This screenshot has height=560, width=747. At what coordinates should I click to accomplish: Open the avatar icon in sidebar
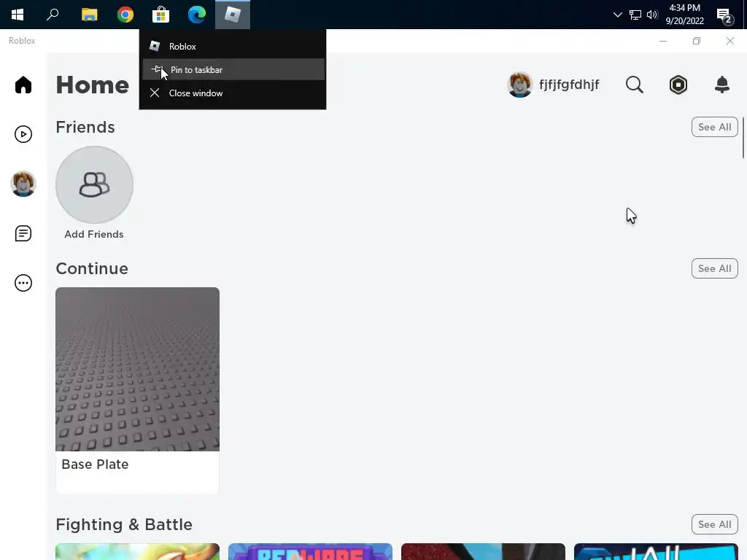click(23, 184)
